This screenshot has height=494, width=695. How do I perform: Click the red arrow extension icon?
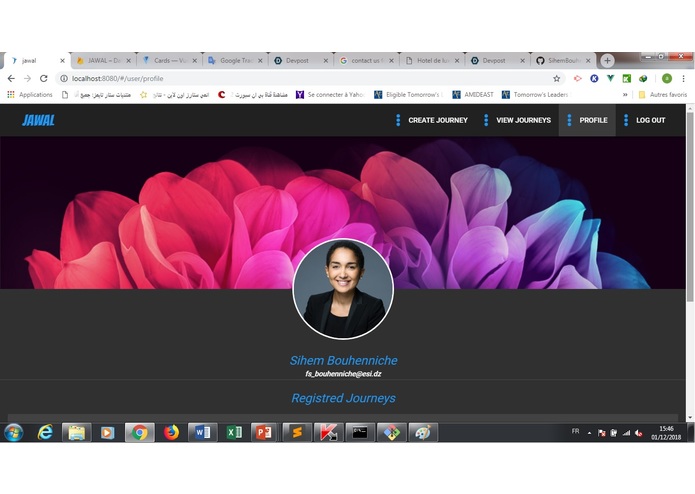578,78
